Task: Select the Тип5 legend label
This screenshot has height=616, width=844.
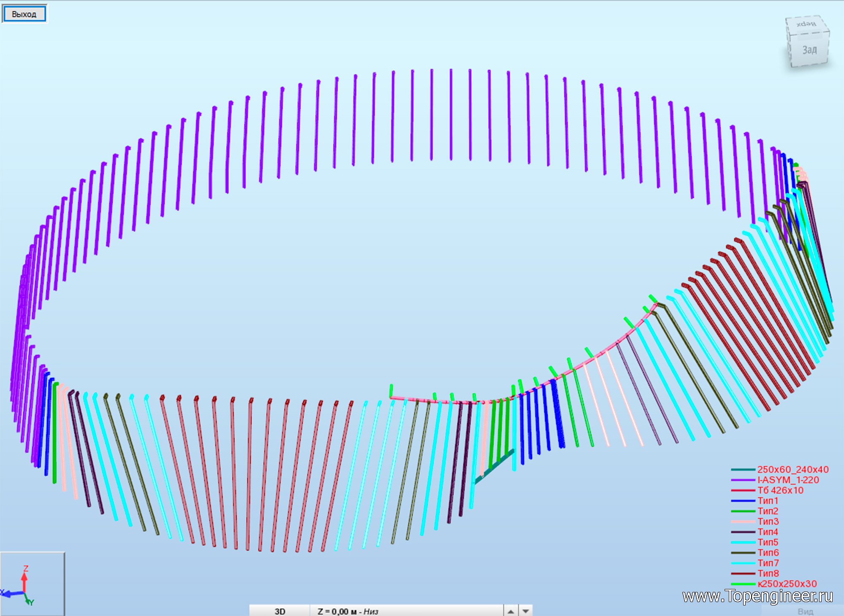Action: click(768, 542)
